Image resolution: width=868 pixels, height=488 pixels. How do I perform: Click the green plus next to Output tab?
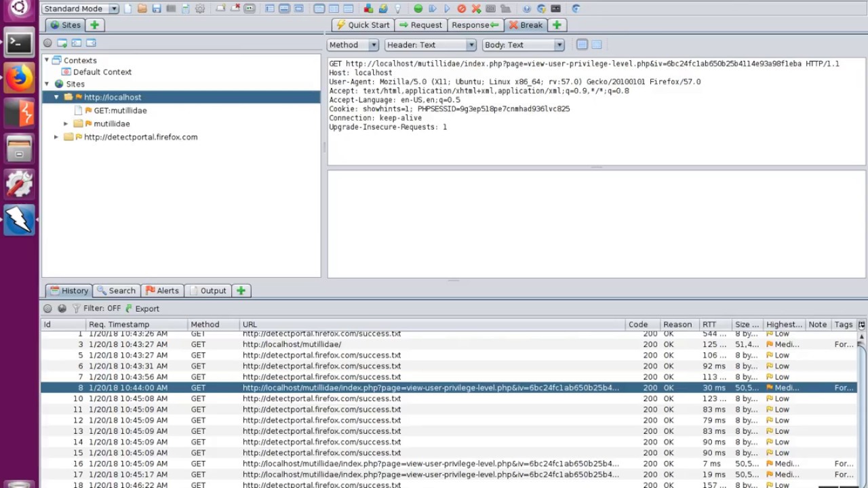[x=241, y=291]
